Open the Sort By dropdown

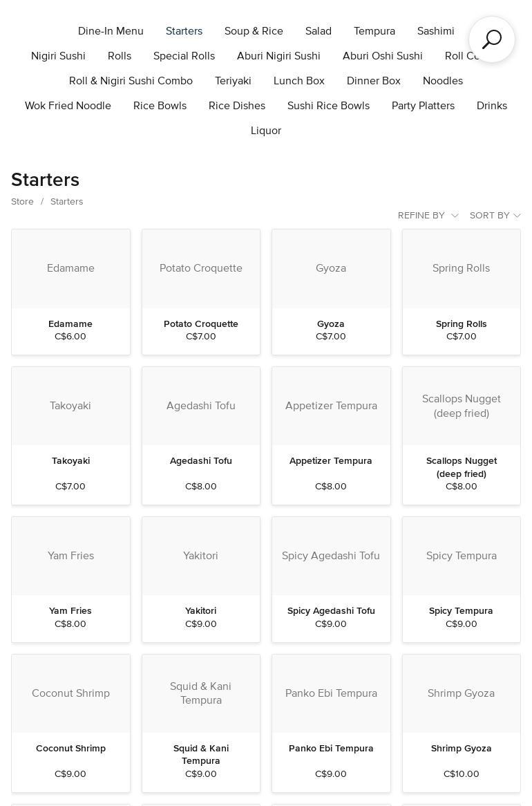point(495,216)
